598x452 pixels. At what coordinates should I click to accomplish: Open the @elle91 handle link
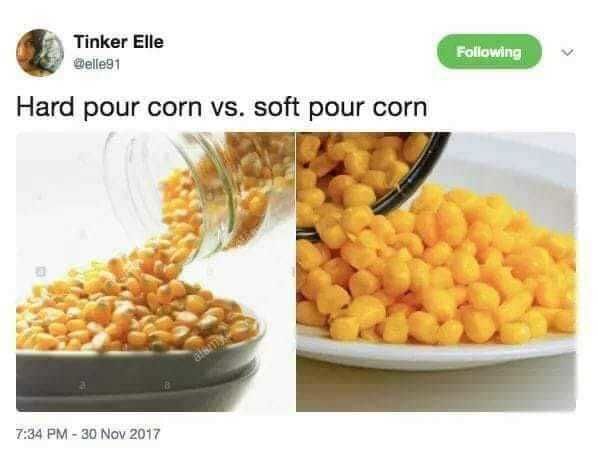pos(96,64)
